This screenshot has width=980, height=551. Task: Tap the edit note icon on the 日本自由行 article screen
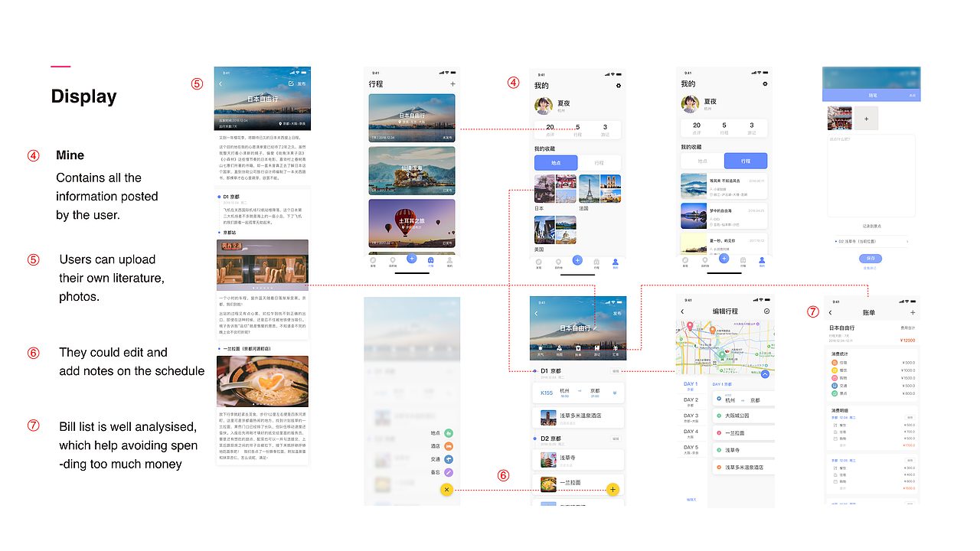(x=291, y=83)
